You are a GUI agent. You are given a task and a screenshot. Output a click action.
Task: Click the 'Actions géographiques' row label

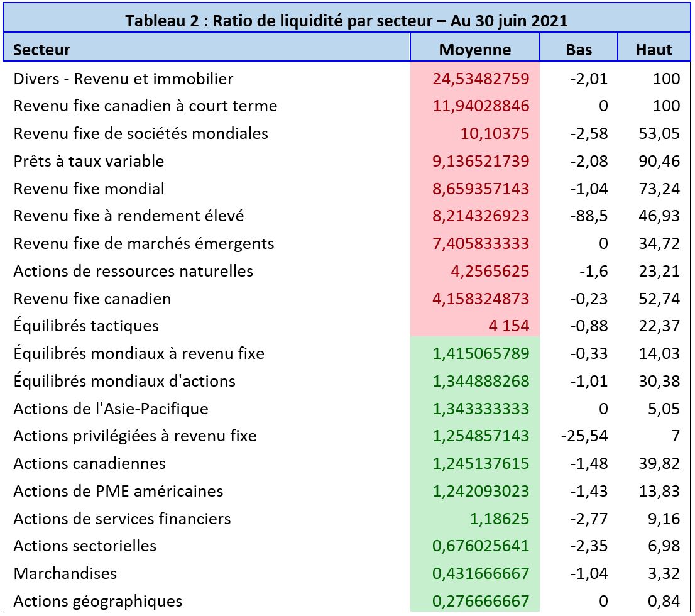[x=98, y=601]
